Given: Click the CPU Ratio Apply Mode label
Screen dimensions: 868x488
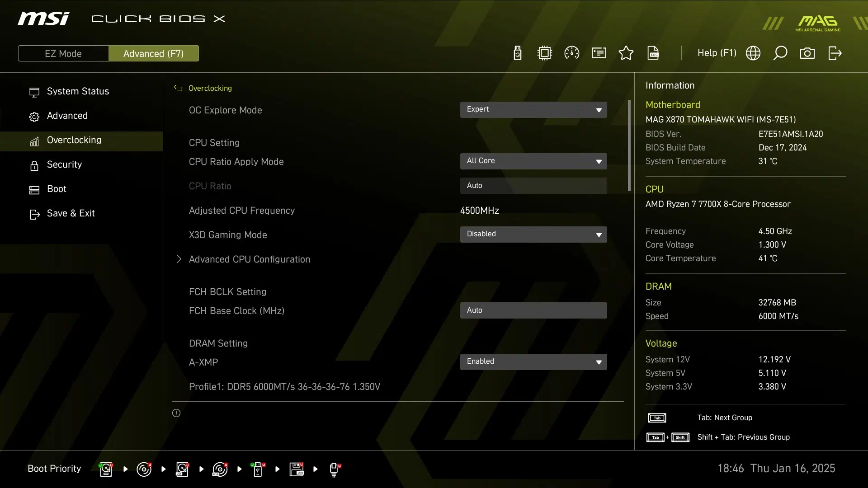Looking at the screenshot, I should click(236, 162).
